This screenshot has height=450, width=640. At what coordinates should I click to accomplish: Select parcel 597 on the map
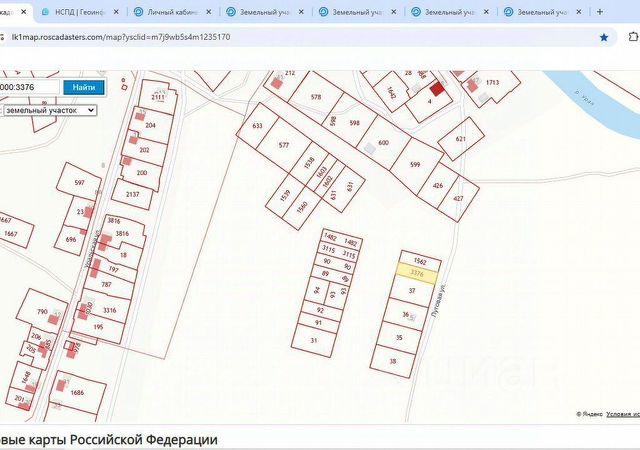click(x=80, y=183)
